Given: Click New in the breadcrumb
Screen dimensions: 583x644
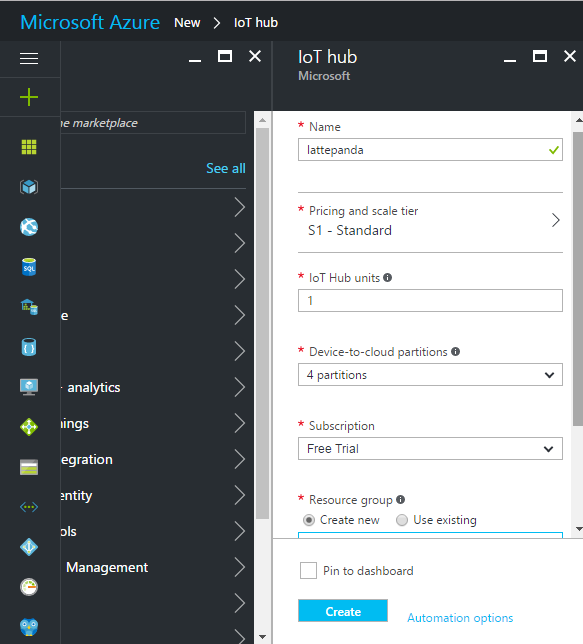Looking at the screenshot, I should click(187, 23).
